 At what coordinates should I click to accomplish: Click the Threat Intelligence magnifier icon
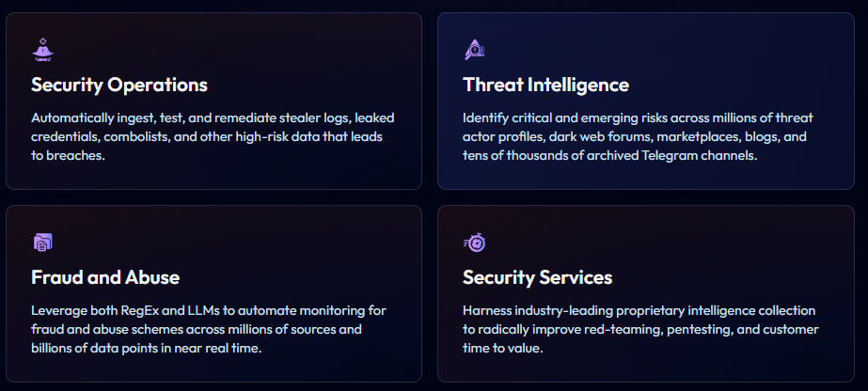[474, 49]
